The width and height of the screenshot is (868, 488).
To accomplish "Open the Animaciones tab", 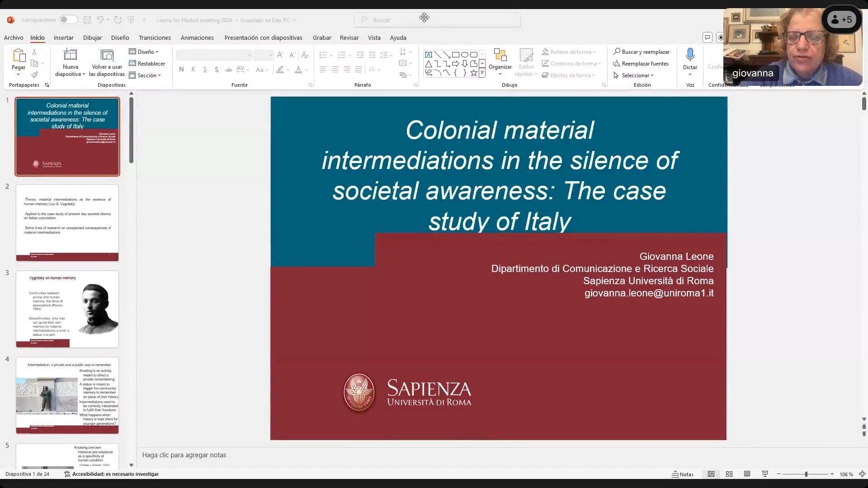I will pos(197,38).
